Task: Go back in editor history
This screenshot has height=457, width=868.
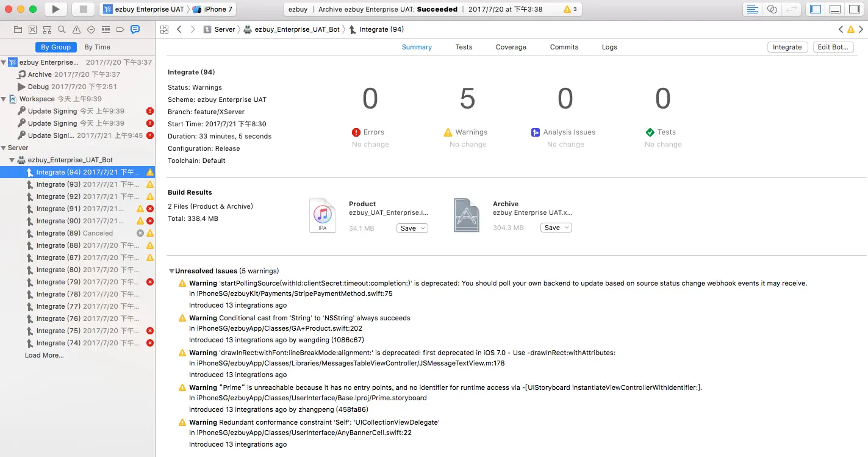Action: coord(179,29)
